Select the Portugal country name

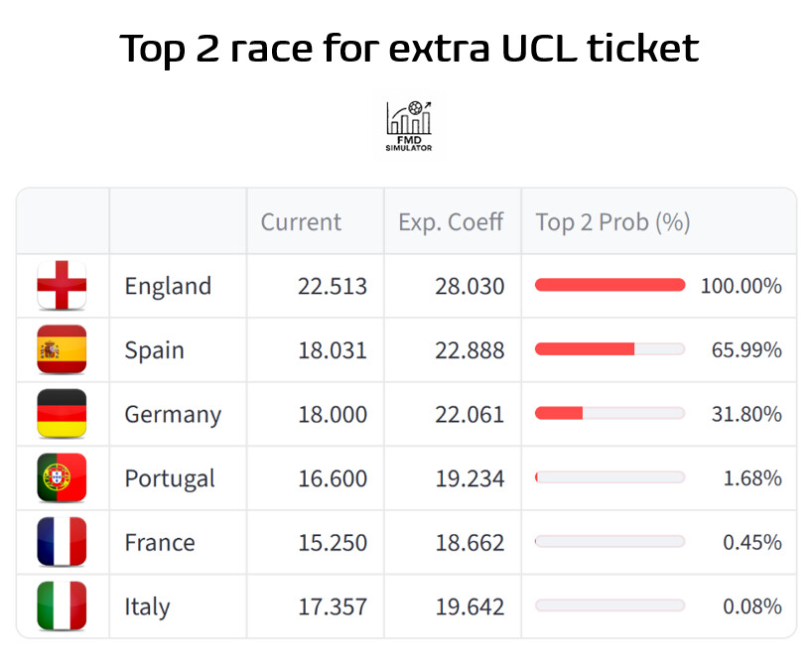point(169,478)
